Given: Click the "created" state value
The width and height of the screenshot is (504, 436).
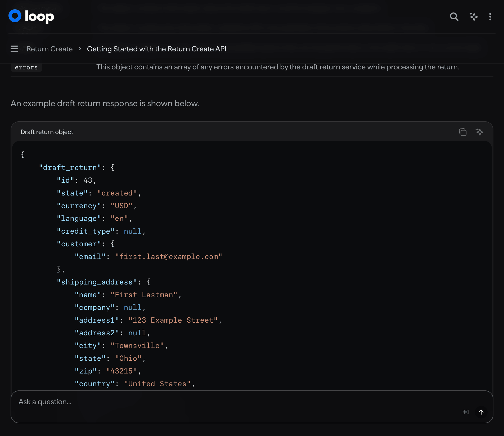Looking at the screenshot, I should [x=117, y=193].
